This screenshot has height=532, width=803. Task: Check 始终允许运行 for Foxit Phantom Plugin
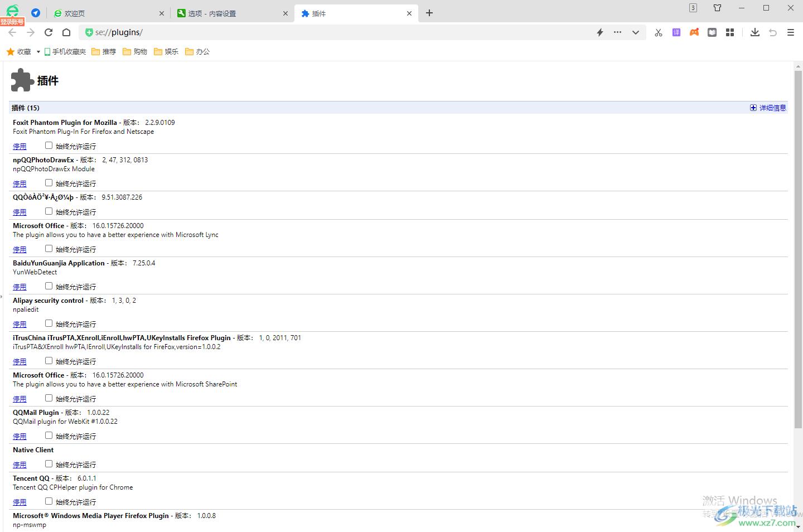point(49,146)
